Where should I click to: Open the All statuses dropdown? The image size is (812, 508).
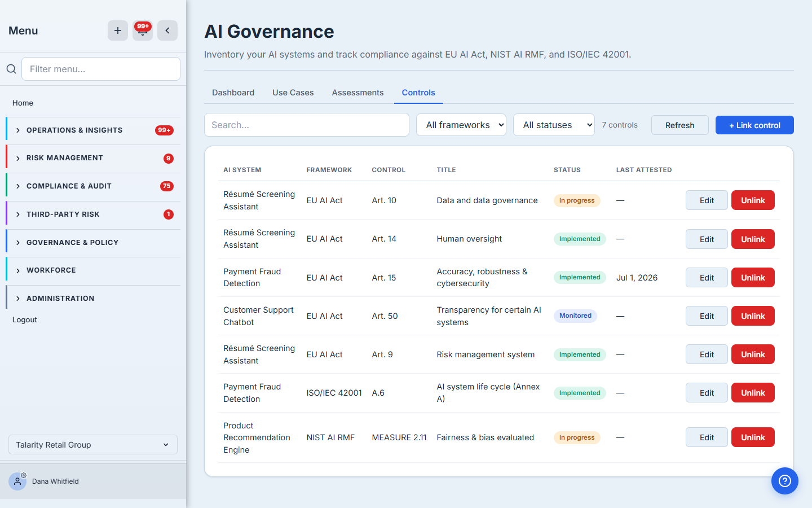554,125
